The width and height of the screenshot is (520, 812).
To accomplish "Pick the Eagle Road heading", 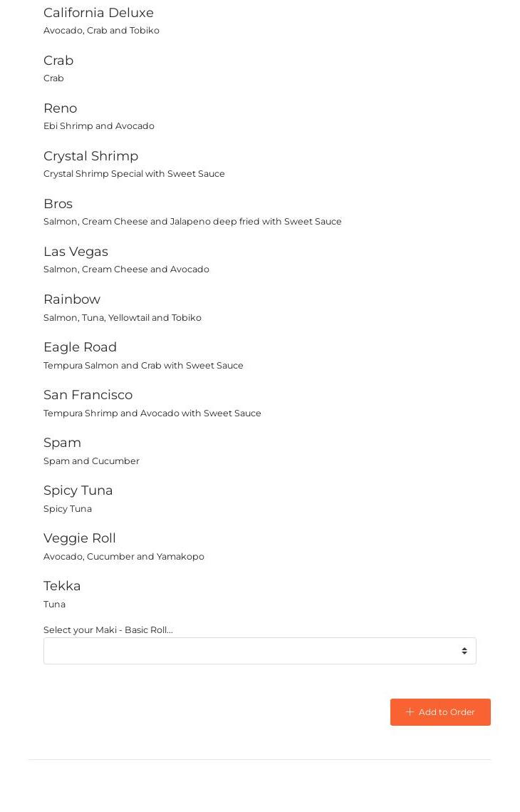I will [x=80, y=347].
